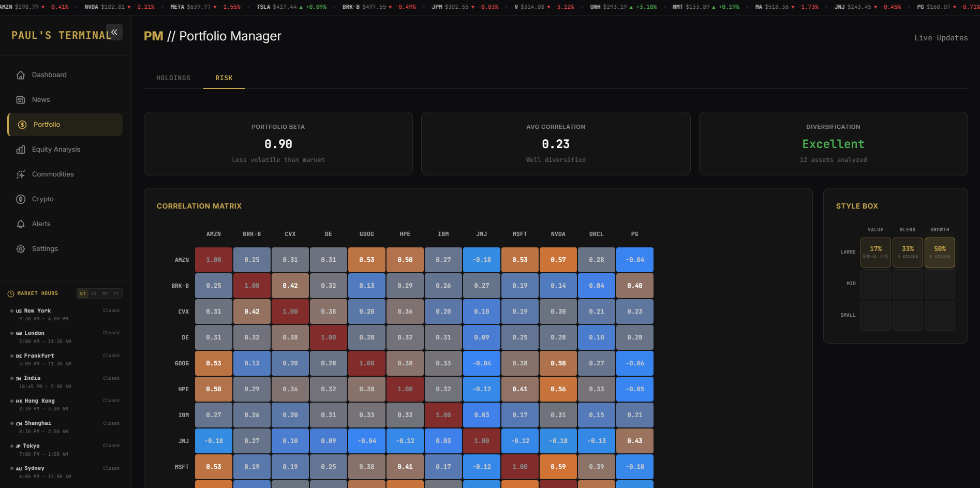
Task: Expand the Hong Kong market hours entry
Action: point(64,404)
